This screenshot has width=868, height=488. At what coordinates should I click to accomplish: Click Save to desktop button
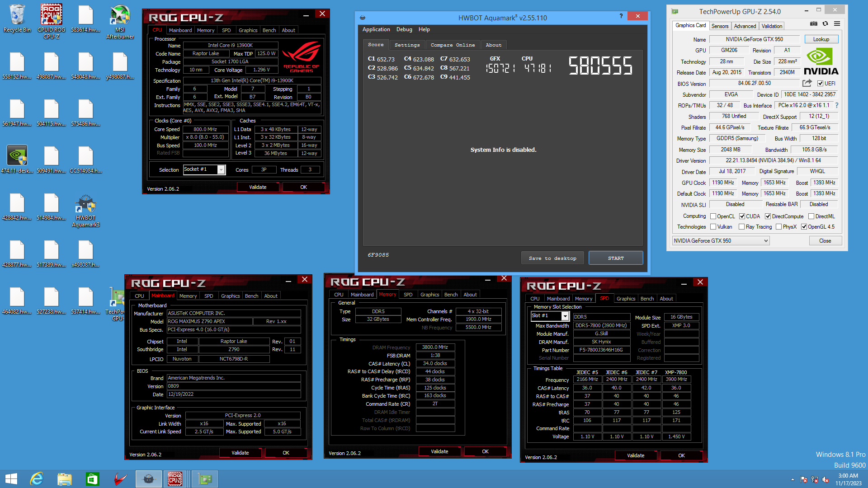pyautogui.click(x=552, y=258)
